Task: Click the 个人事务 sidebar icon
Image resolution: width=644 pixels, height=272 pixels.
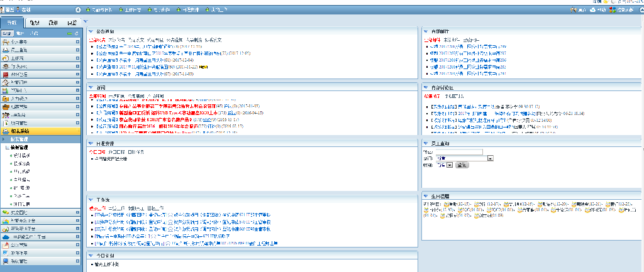Action: (x=5, y=42)
